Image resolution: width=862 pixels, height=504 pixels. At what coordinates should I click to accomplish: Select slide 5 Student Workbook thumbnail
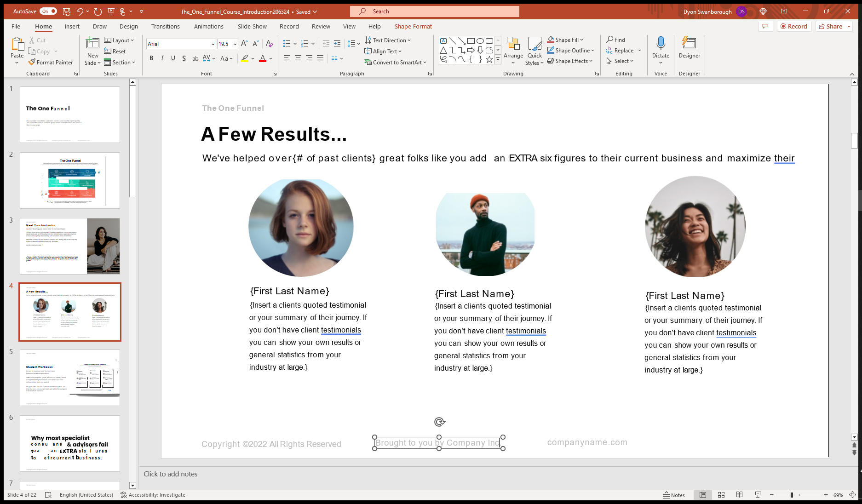70,378
